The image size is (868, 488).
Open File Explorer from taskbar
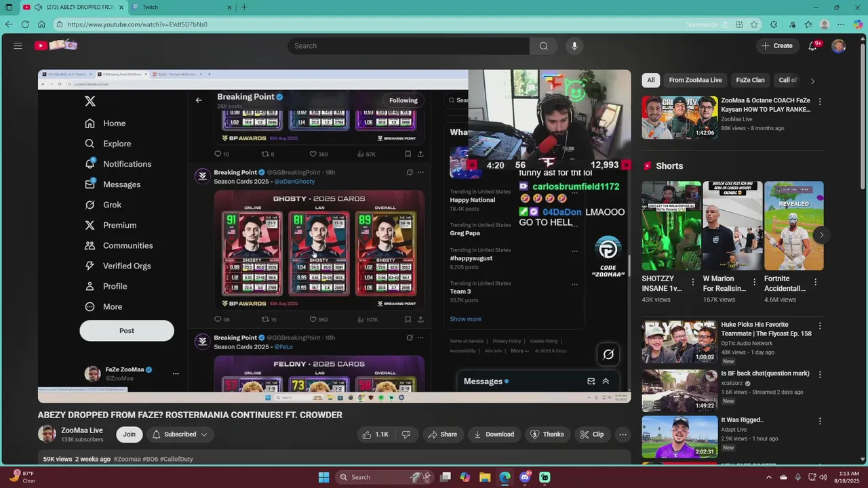(485, 477)
